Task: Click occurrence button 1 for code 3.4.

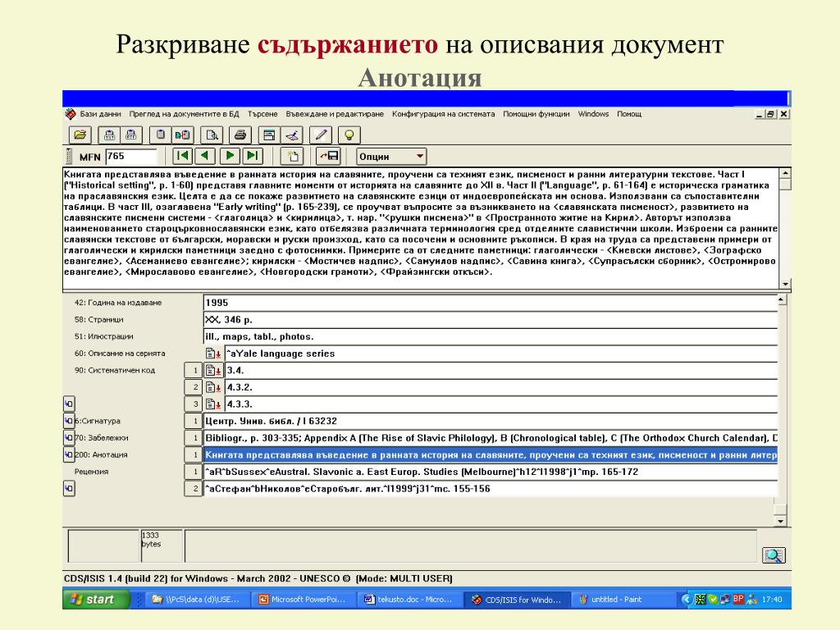Action: (194, 370)
